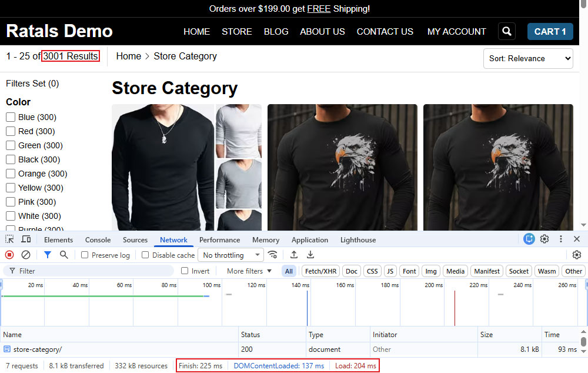588x373 pixels.
Task: Tick the Invert filter checkbox
Action: [185, 271]
